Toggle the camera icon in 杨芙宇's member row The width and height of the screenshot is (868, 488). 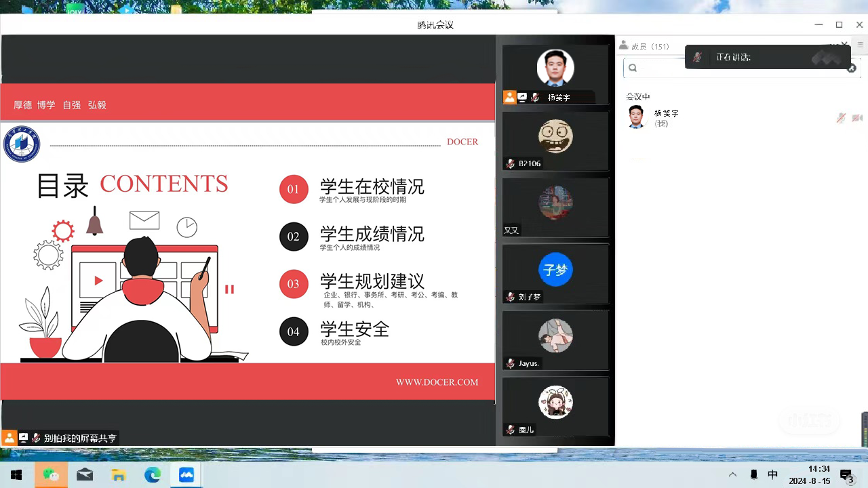point(857,118)
